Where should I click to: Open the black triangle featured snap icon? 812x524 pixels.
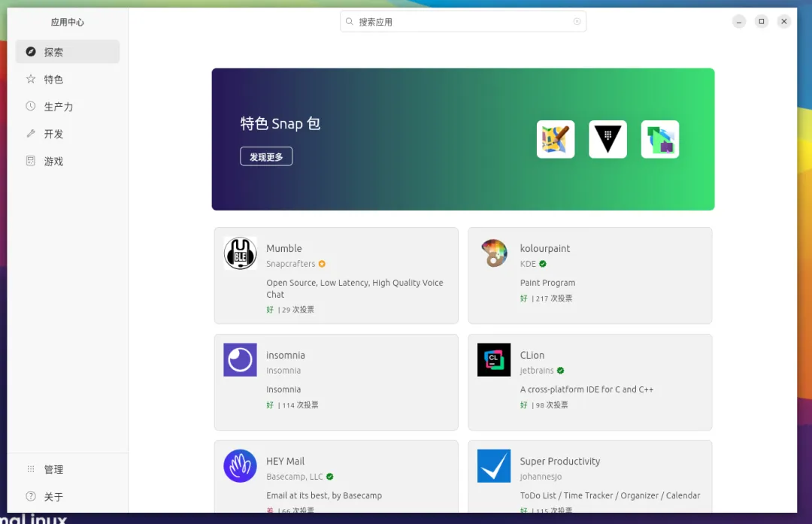(x=608, y=139)
